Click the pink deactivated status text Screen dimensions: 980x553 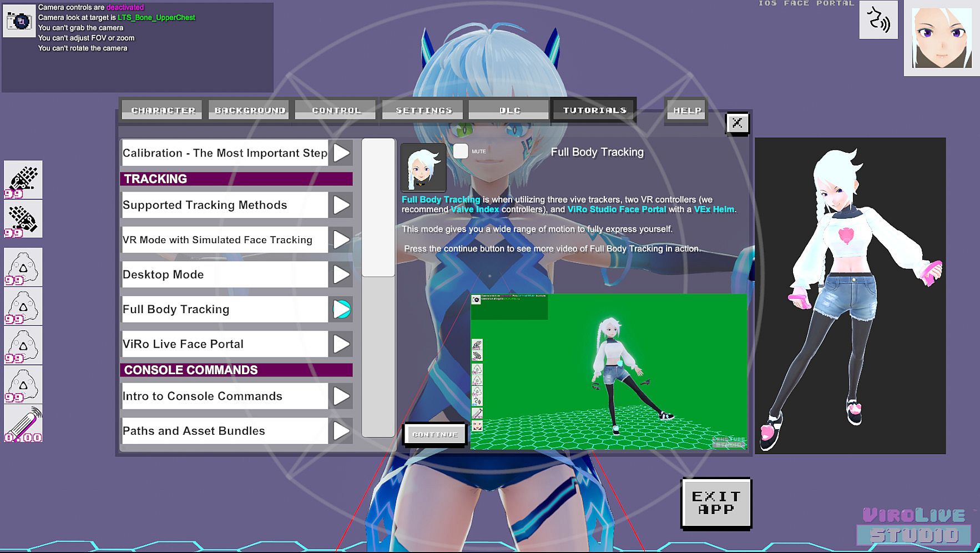tap(125, 7)
